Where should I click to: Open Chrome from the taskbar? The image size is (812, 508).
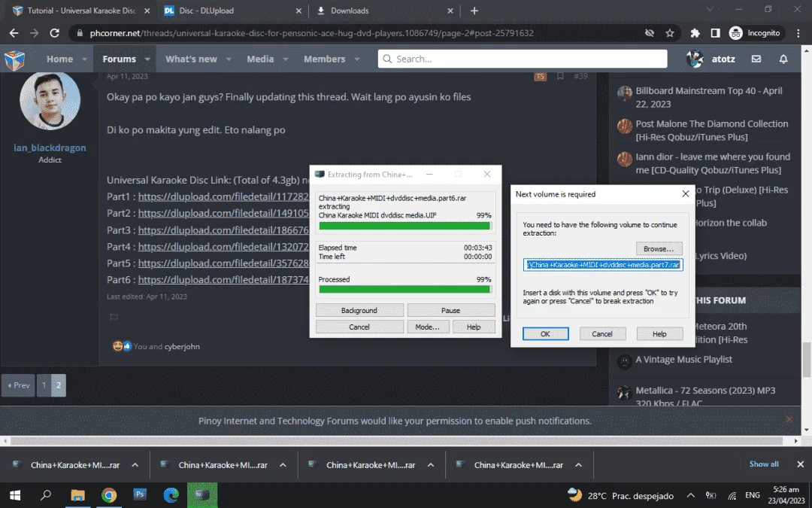[x=109, y=495]
